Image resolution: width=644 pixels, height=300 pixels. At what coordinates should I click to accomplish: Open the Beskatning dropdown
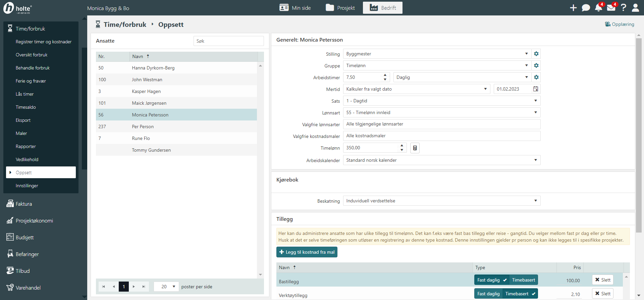point(535,201)
